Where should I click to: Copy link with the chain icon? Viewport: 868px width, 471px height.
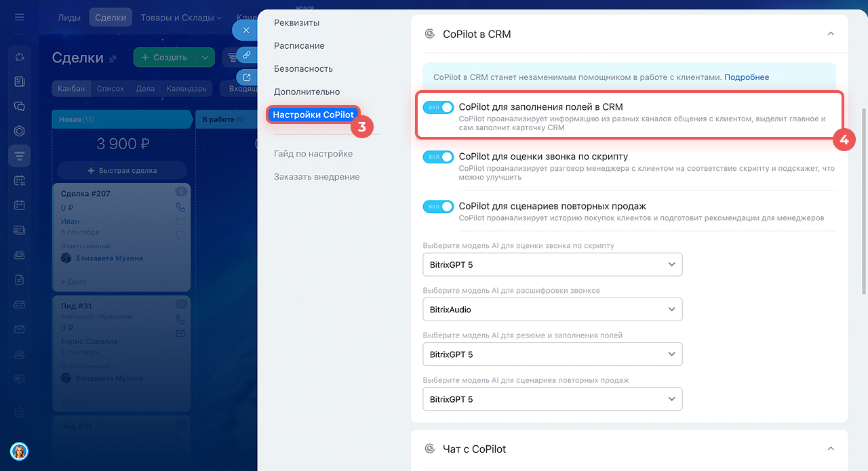pos(247,55)
